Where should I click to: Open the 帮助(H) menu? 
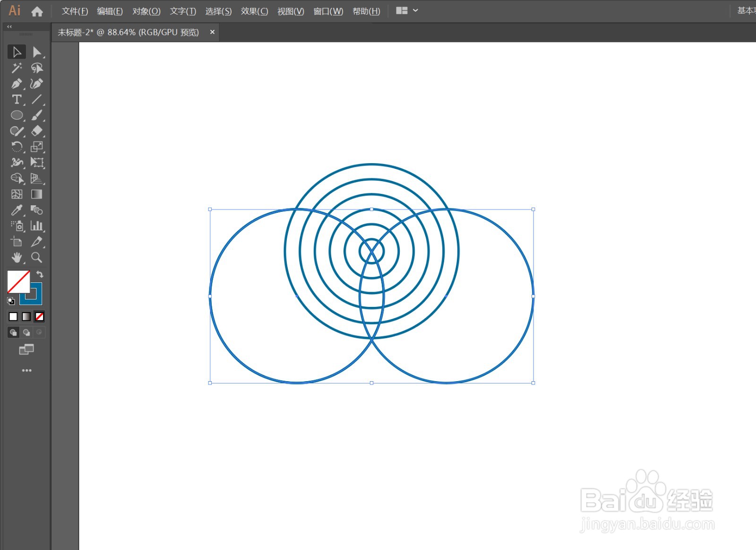tap(366, 11)
